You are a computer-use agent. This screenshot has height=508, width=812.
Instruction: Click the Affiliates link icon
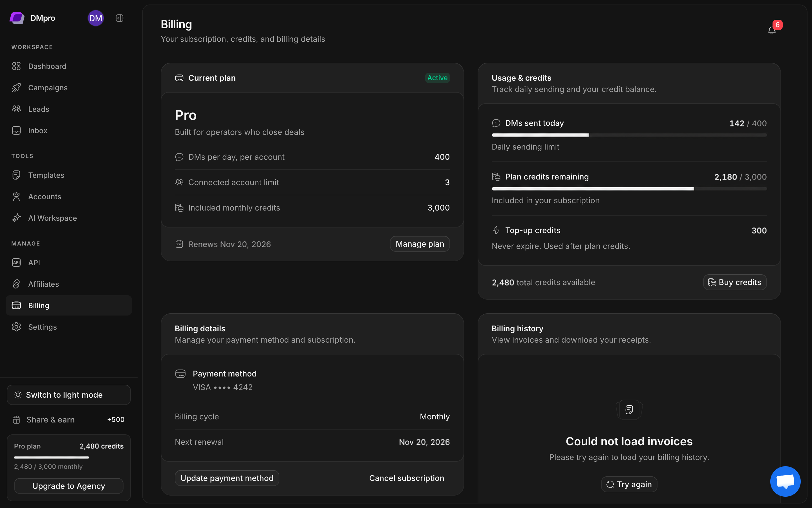pyautogui.click(x=16, y=284)
